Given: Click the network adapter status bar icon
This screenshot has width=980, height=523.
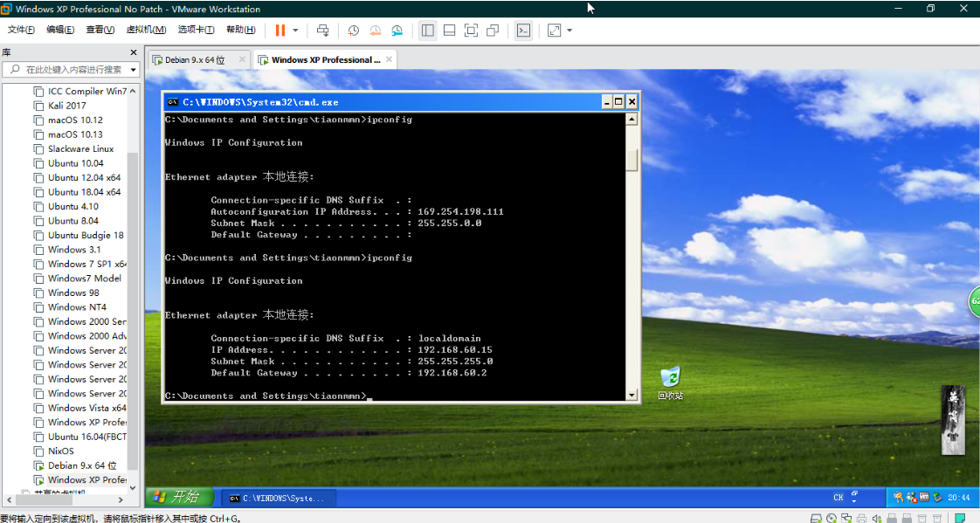Looking at the screenshot, I should coord(846,518).
